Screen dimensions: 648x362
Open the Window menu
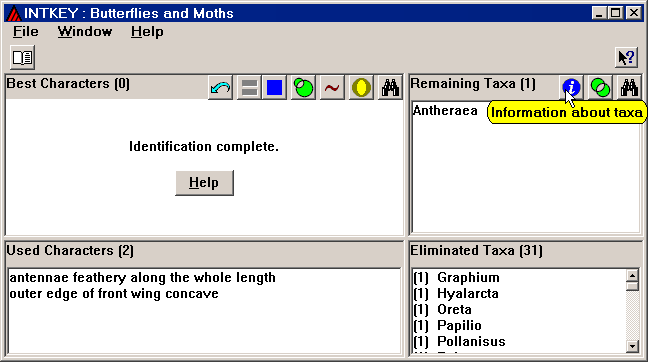(x=85, y=32)
